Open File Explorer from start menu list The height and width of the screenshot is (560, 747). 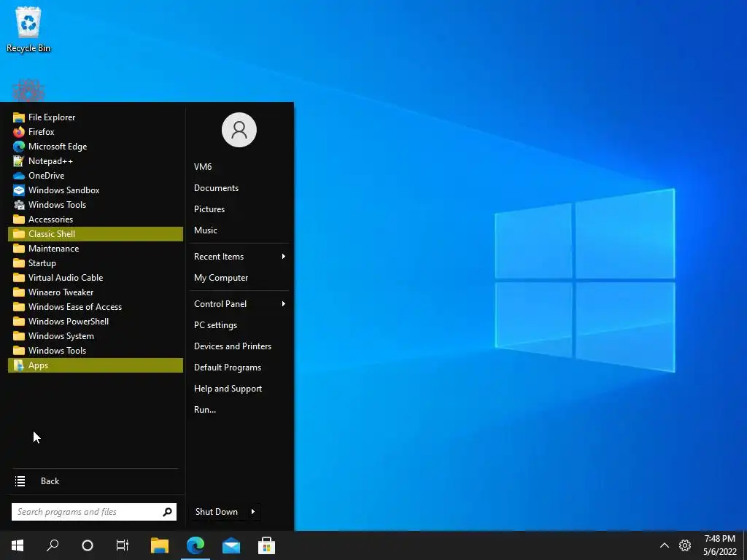(x=96, y=117)
